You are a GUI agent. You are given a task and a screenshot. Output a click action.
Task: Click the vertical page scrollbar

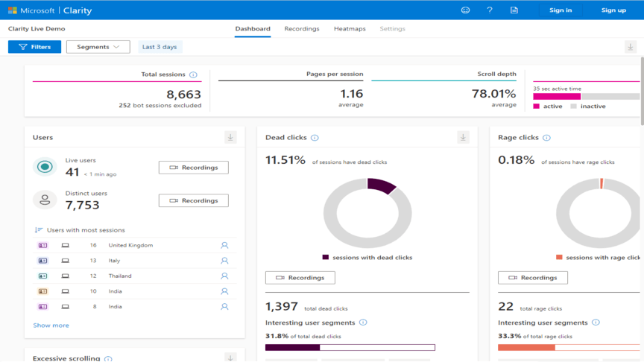tap(642, 91)
